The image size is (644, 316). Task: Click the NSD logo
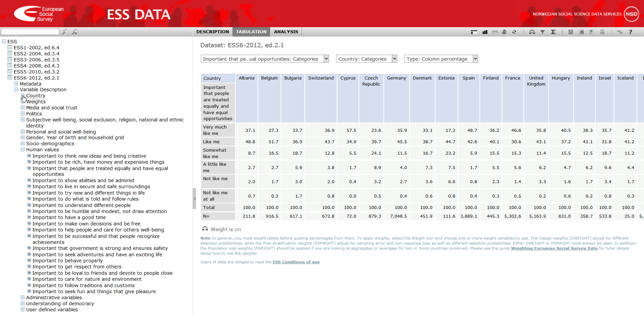coord(631,14)
